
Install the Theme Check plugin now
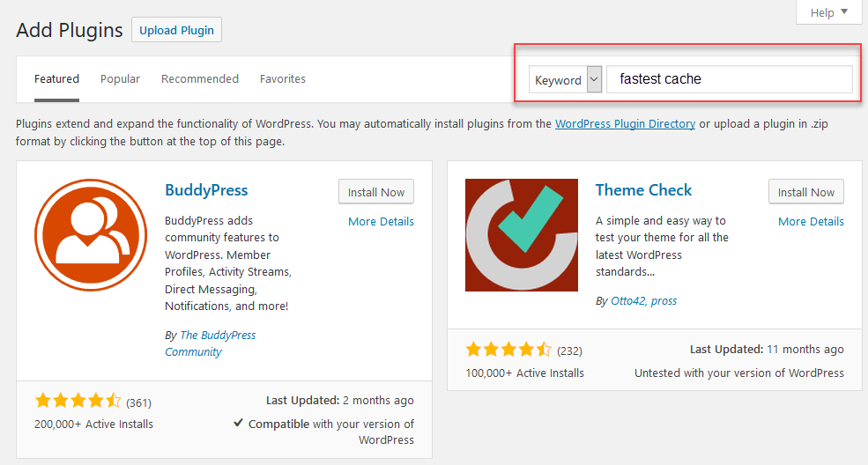coord(806,192)
